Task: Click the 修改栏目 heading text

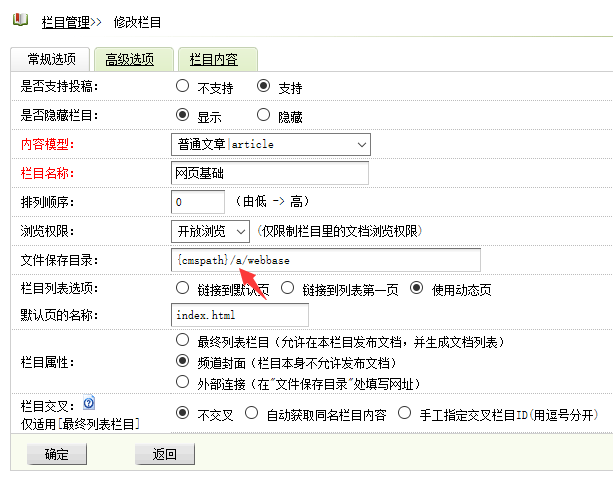Action: pos(137,22)
